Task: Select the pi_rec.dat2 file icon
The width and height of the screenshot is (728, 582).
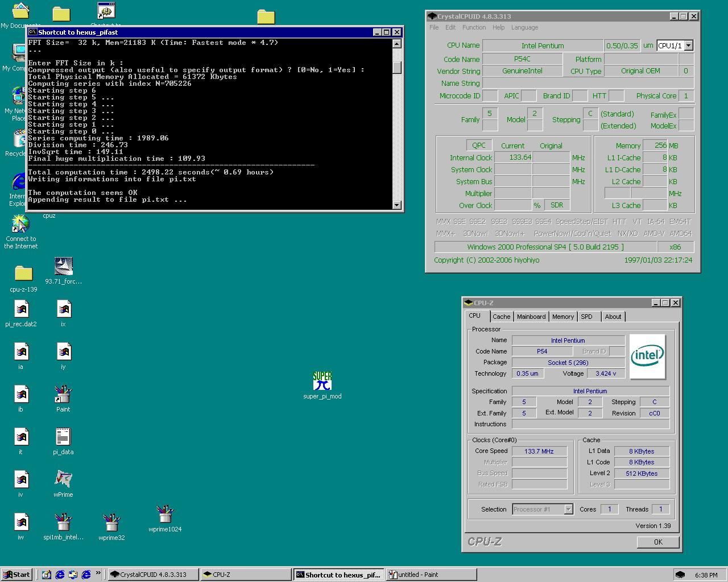Action: pos(21,313)
